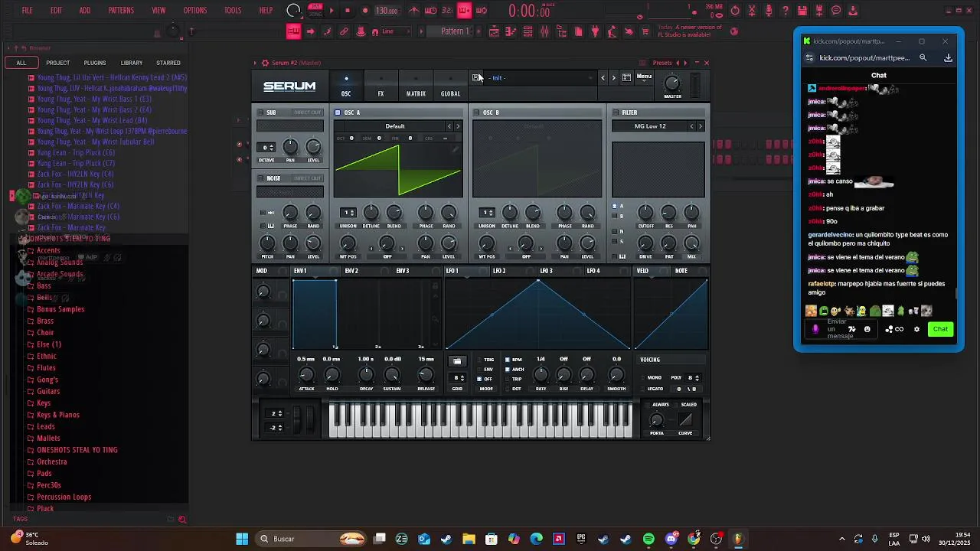Open the Channel rack icon
Viewport: 980px width, 551px height.
tap(528, 31)
